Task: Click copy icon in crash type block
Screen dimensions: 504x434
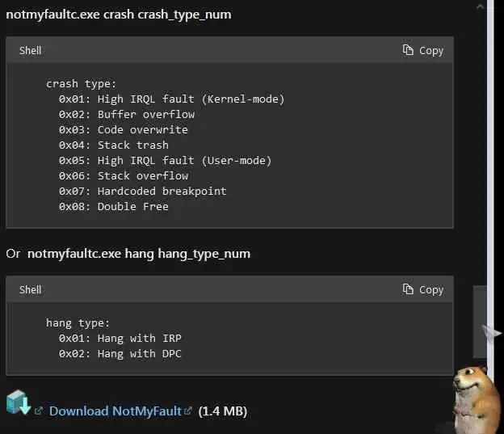Action: coord(408,50)
